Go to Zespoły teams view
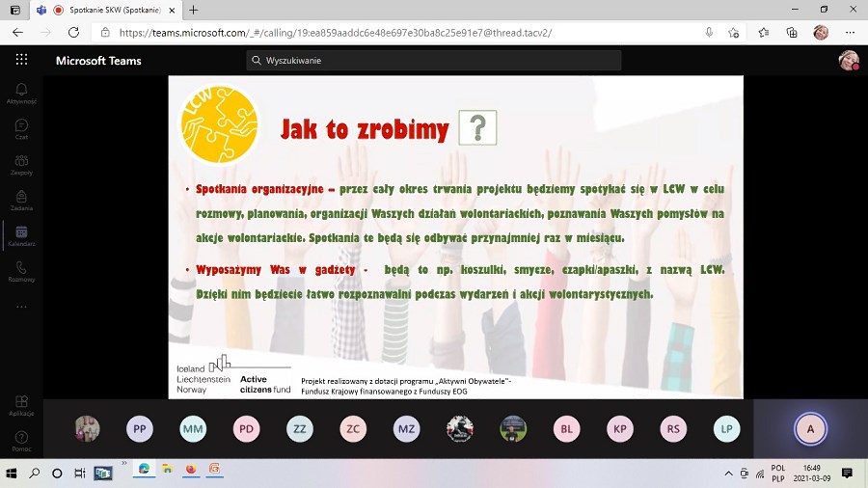Screen dimensions: 868x488 click(x=21, y=164)
